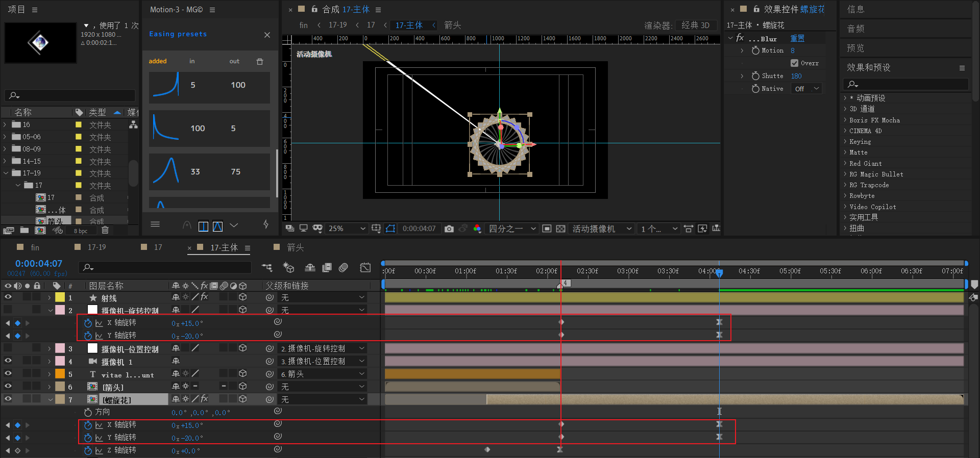980x458 pixels.
Task: Hide the [箭头] layer eye toggle
Action: 8,386
